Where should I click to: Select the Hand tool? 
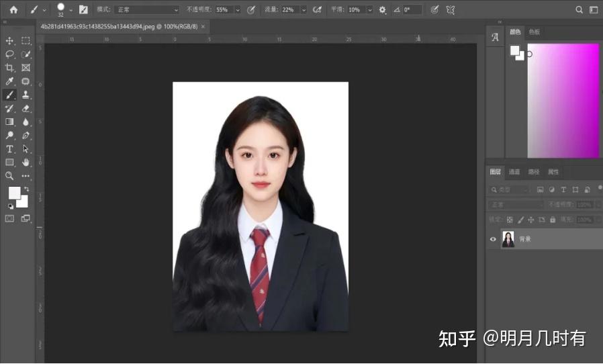click(x=26, y=163)
